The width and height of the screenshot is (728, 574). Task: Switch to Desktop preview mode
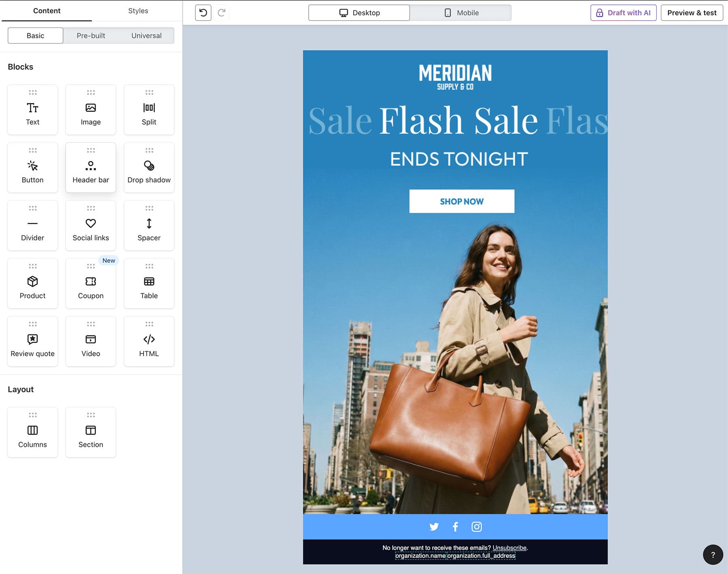359,13
